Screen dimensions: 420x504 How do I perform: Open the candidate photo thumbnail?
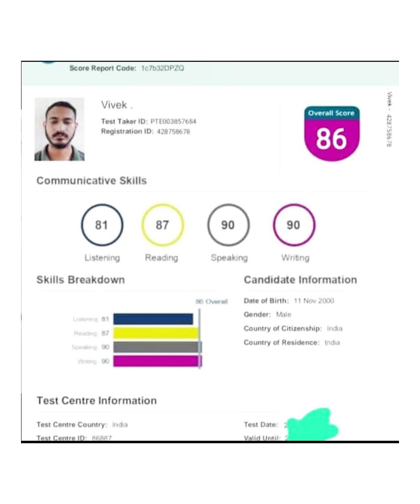point(60,129)
